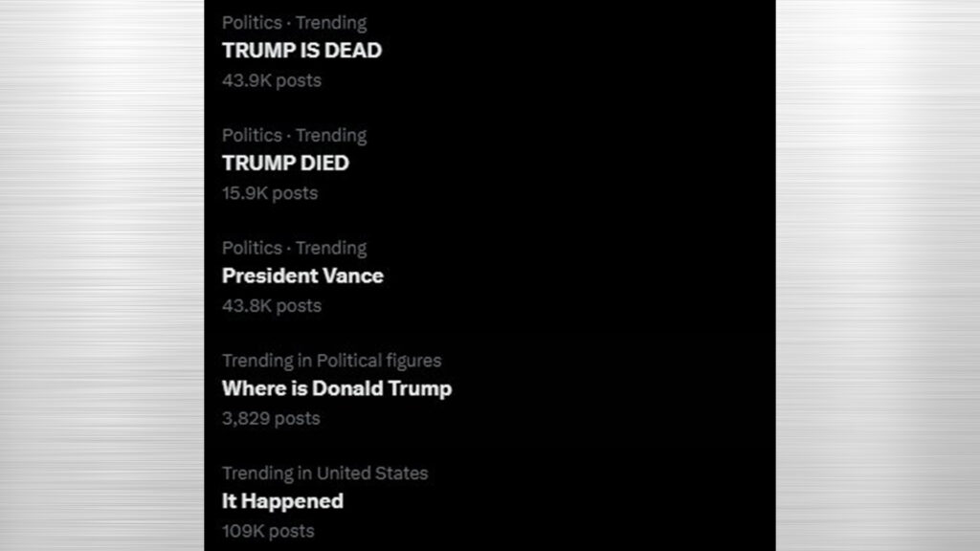Click the 43.9K posts count

[x=272, y=80]
